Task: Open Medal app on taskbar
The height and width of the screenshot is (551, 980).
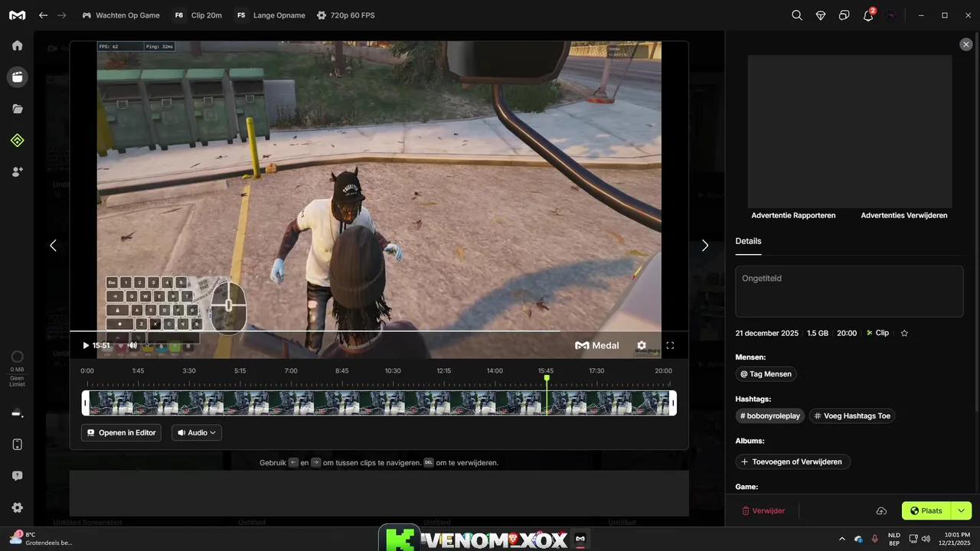Action: coord(580,540)
